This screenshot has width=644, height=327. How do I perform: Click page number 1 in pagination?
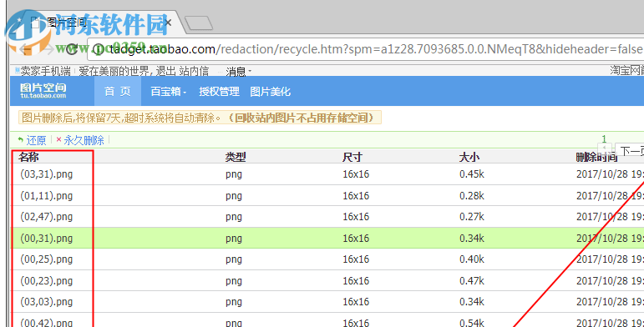(x=604, y=139)
